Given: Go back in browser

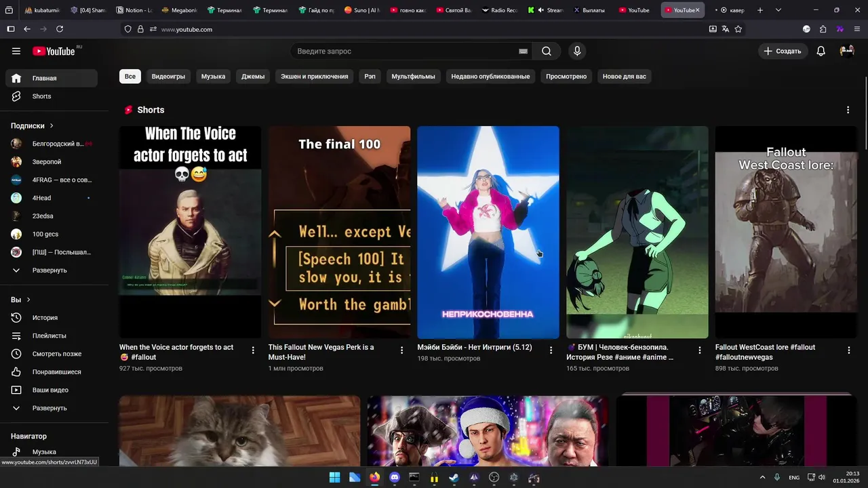Looking at the screenshot, I should [x=26, y=29].
